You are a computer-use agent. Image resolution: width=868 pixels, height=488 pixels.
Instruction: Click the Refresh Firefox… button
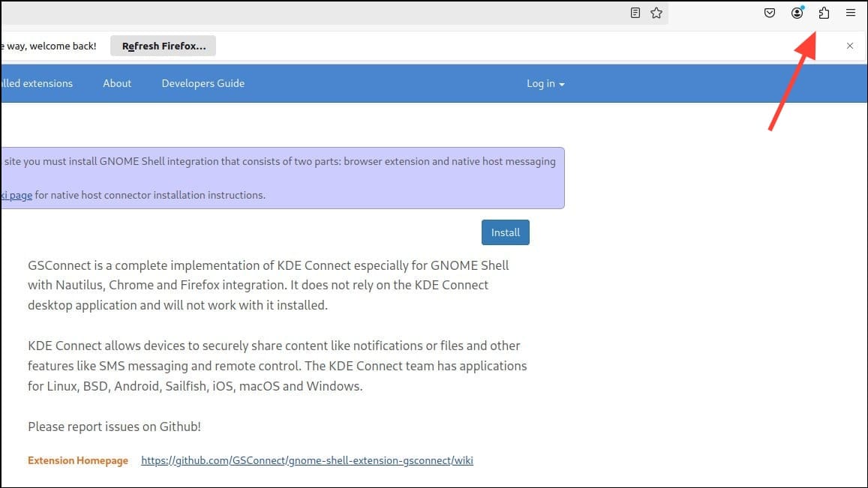pyautogui.click(x=164, y=46)
